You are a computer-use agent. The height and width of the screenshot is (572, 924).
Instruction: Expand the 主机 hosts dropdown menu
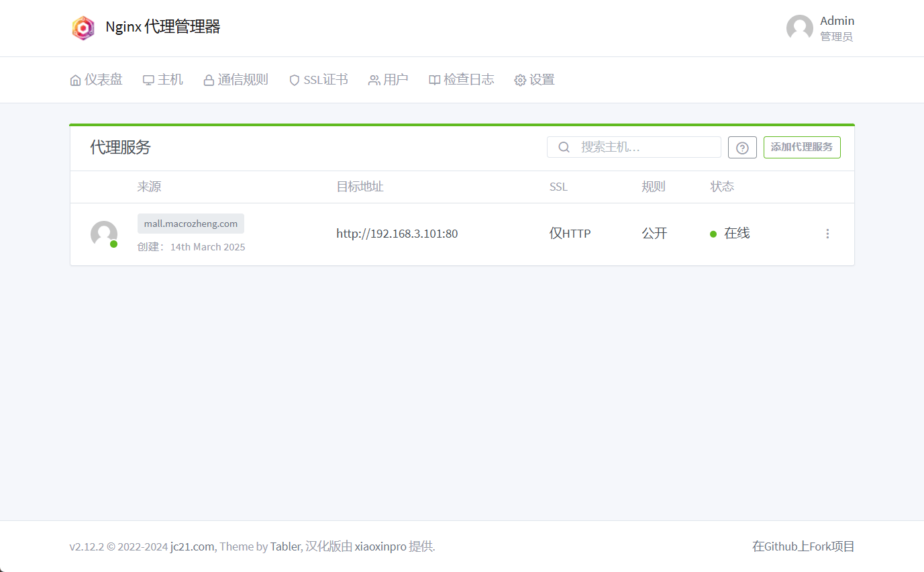pos(162,80)
